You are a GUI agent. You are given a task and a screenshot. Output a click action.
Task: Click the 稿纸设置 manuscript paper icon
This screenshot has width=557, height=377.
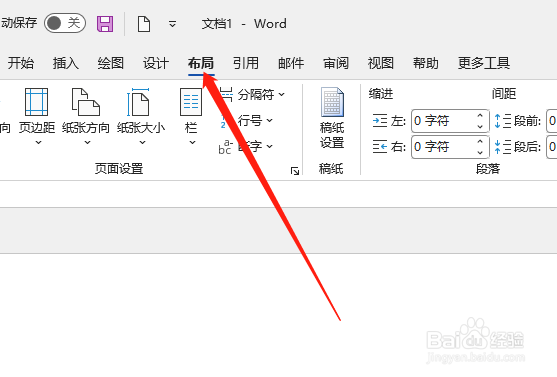coord(332,102)
